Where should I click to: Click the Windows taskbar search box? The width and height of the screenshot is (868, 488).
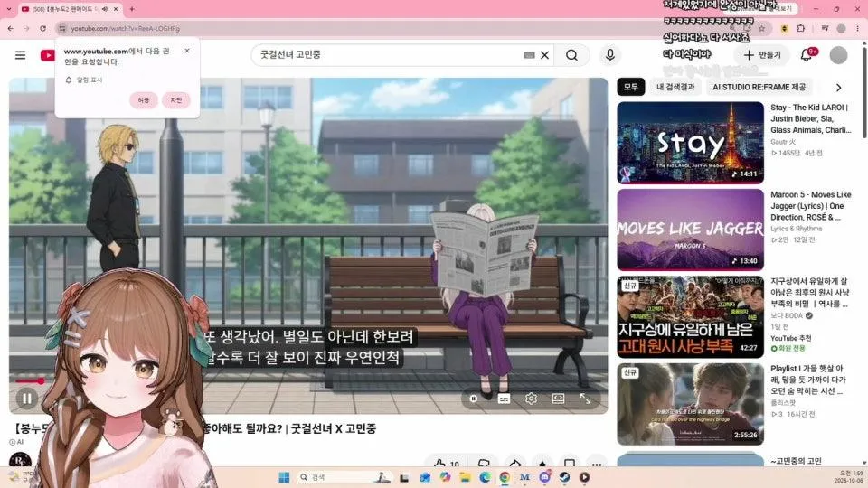click(344, 477)
